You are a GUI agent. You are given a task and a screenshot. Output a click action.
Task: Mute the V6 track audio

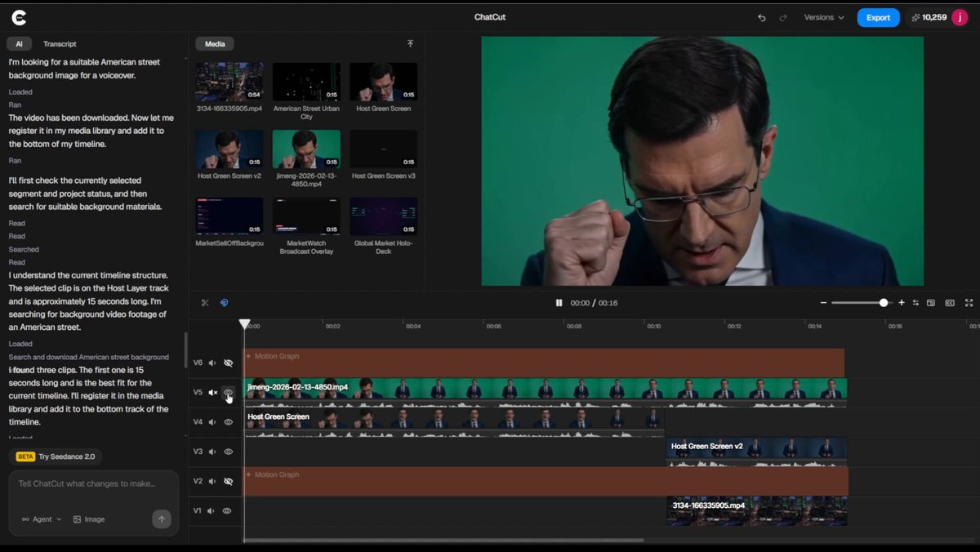point(212,363)
